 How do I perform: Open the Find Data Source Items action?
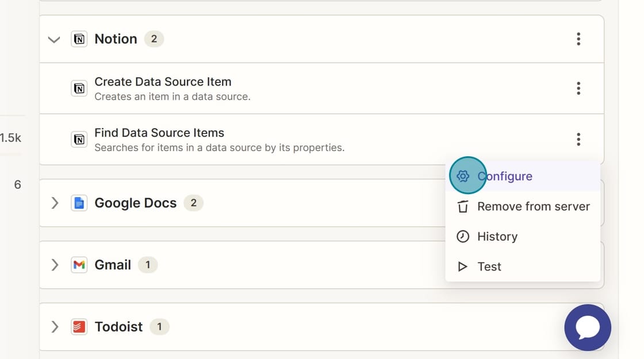pos(159,133)
